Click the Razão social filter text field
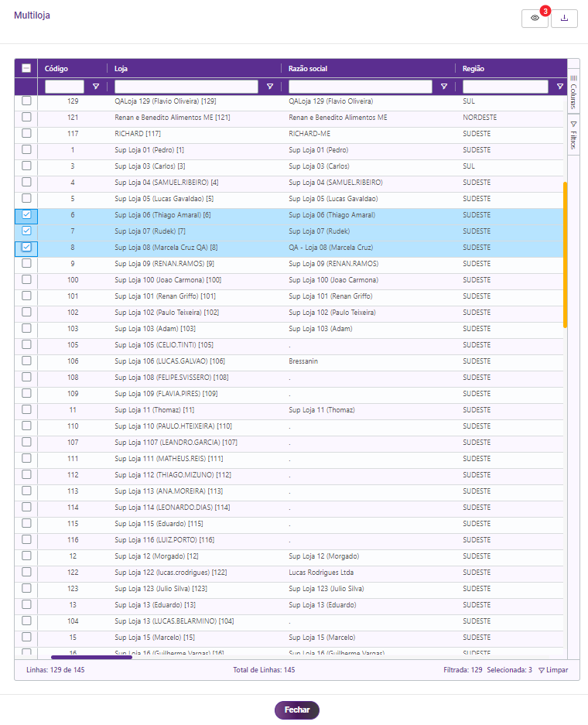Image resolution: width=588 pixels, height=725 pixels. pyautogui.click(x=360, y=87)
